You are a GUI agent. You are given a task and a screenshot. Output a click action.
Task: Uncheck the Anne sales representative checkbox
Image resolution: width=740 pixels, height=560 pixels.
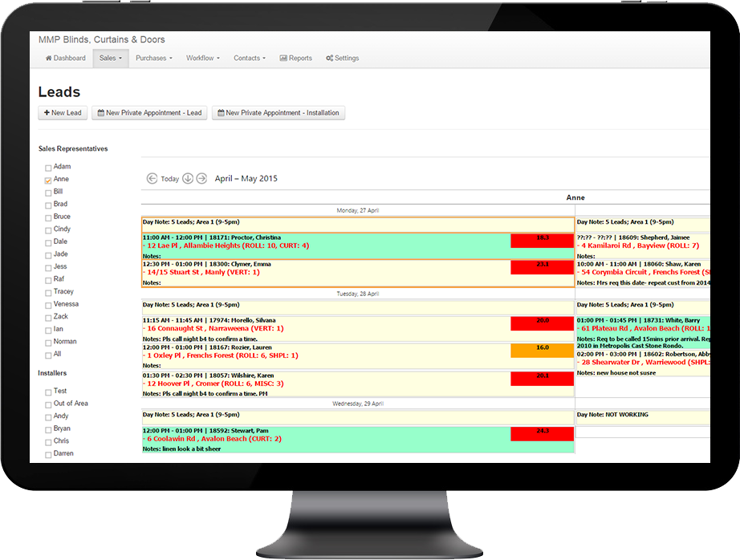pyautogui.click(x=48, y=181)
